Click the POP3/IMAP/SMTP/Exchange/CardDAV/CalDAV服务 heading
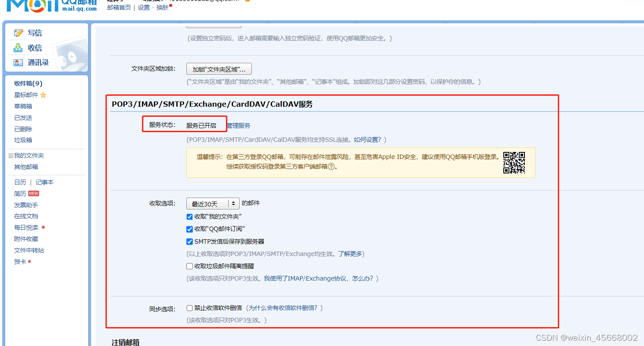 212,105
